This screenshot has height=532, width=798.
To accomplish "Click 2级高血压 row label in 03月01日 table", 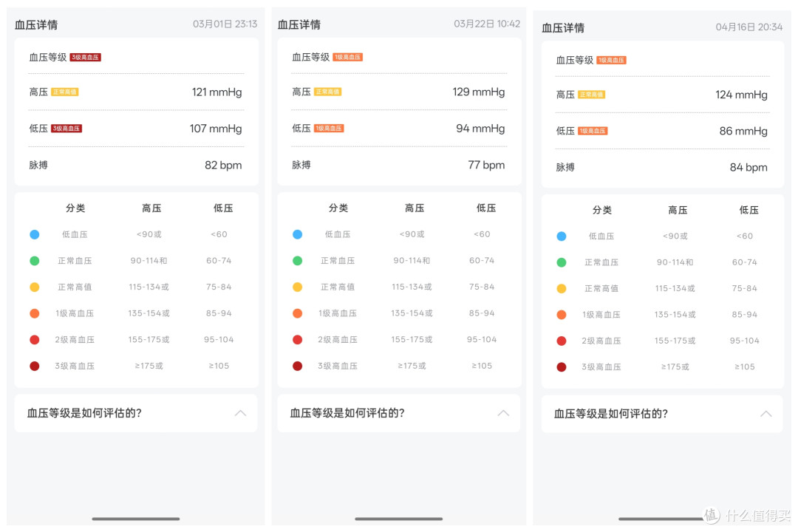I will tap(75, 340).
